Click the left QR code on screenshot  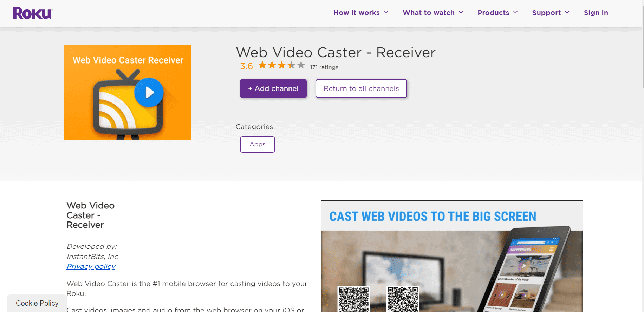pos(354,299)
